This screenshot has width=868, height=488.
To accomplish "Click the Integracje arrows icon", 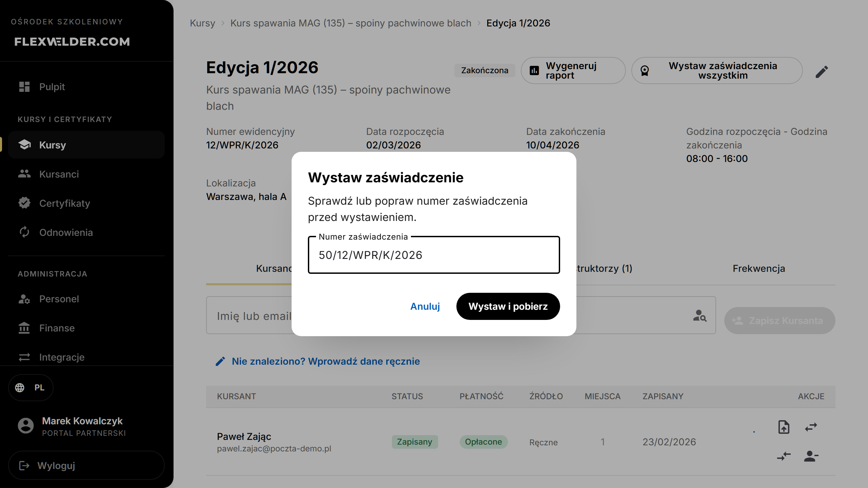I will point(24,357).
